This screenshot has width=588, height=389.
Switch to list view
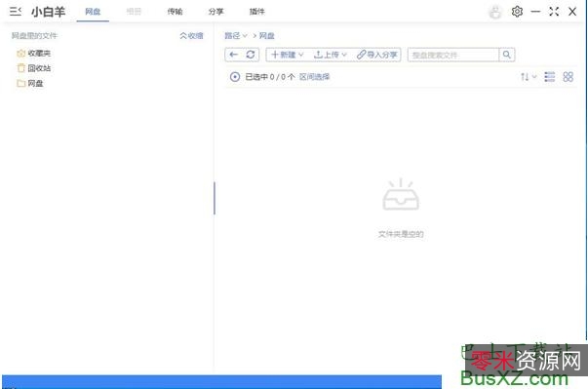[550, 77]
